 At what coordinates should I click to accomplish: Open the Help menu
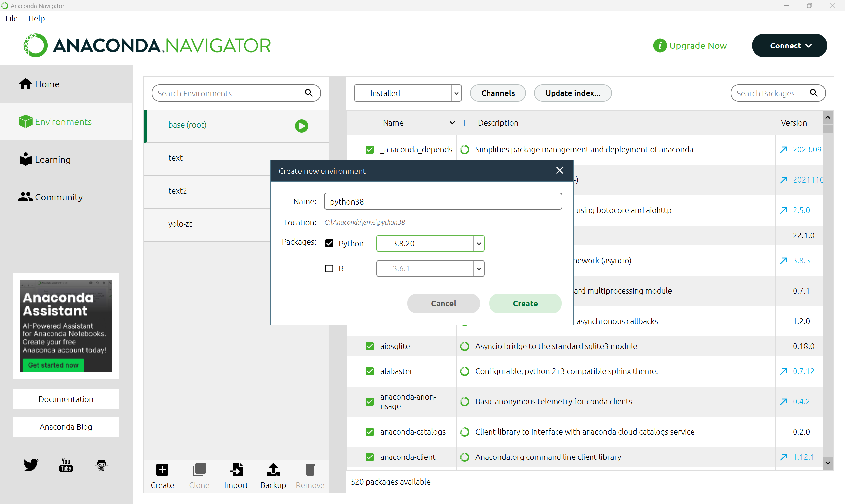[x=36, y=19]
